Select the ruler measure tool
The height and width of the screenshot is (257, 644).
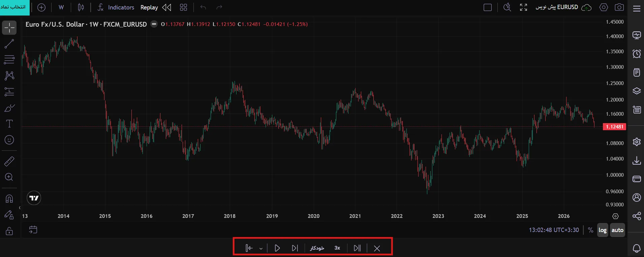point(9,161)
